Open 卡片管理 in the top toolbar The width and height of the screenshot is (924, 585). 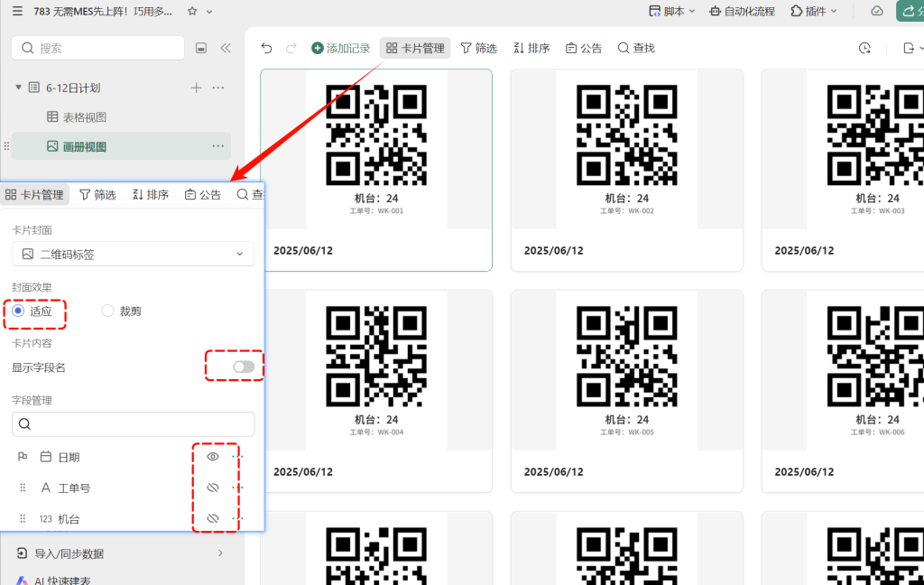(x=415, y=49)
